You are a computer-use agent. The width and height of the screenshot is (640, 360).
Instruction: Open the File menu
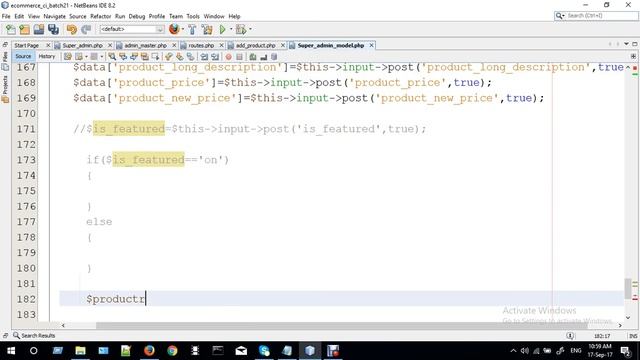pyautogui.click(x=6, y=16)
